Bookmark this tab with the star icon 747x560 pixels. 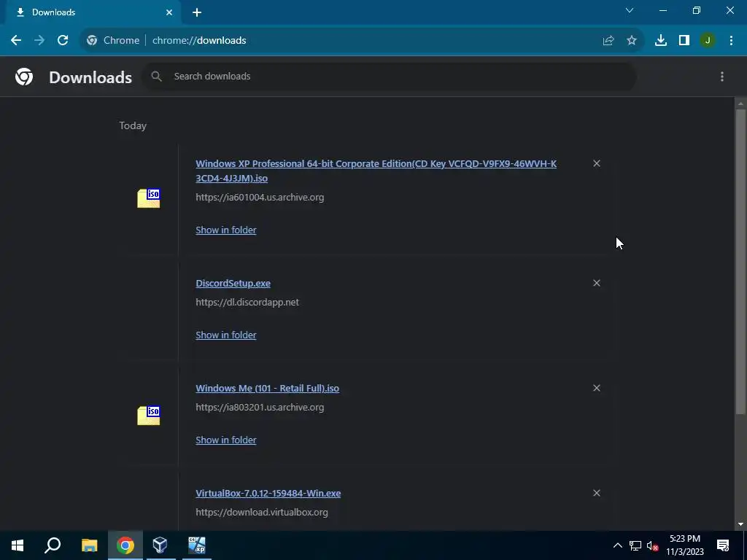(632, 41)
